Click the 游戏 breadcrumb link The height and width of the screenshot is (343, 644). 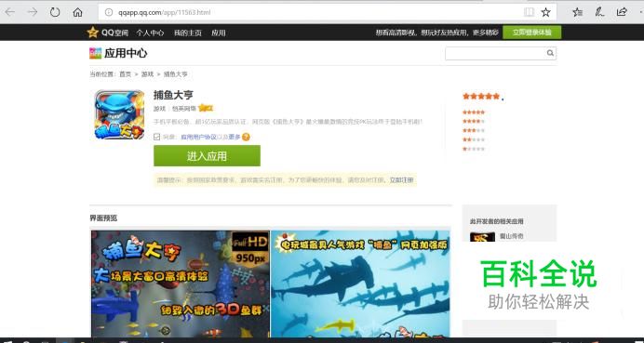point(147,74)
